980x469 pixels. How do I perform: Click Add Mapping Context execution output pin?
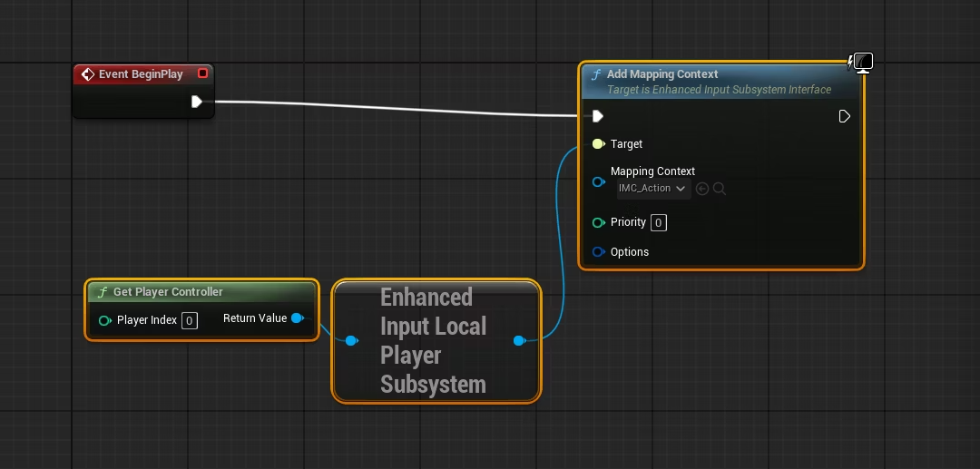pyautogui.click(x=845, y=116)
